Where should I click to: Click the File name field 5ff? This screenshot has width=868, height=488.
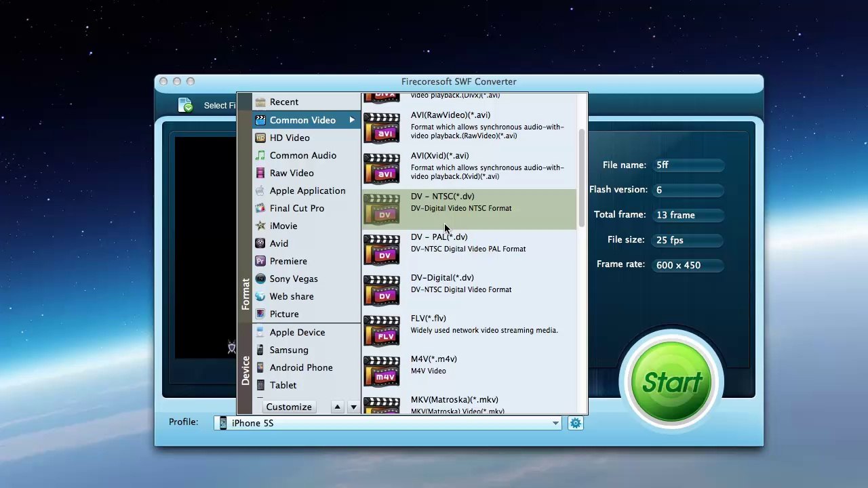click(x=690, y=165)
